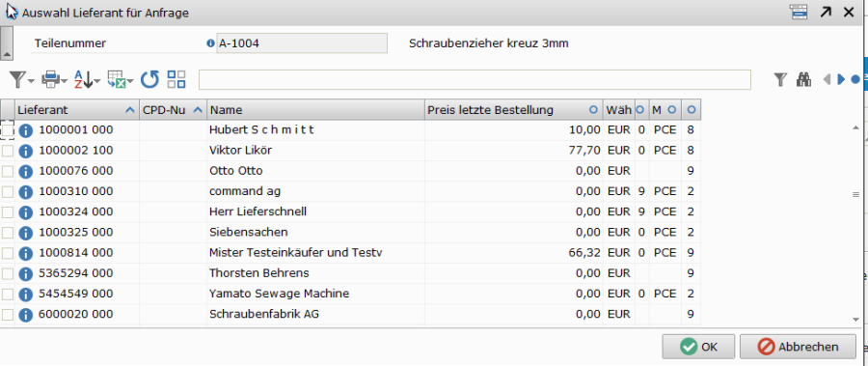This screenshot has width=868, height=366.
Task: Open info icon for supplier 1000325 000
Action: [x=25, y=233]
